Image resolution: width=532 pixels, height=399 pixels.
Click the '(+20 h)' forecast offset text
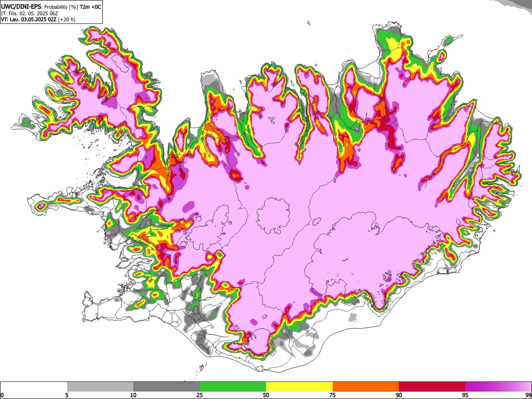67,19
